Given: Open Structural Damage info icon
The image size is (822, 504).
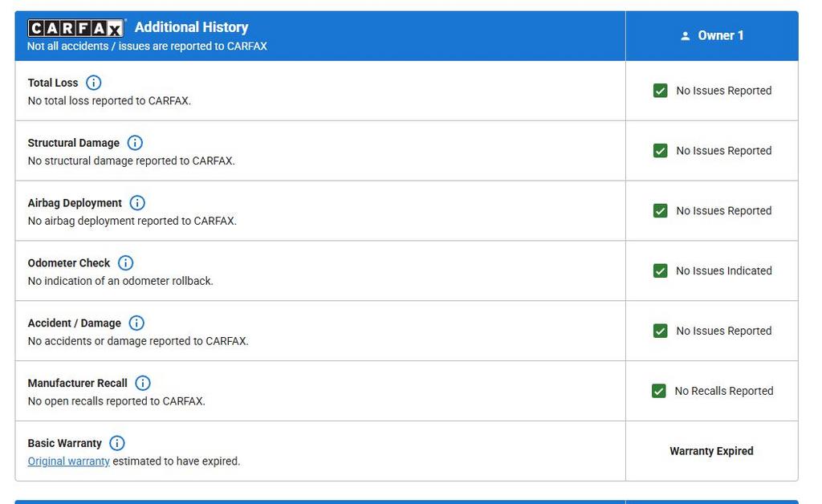Looking at the screenshot, I should (135, 143).
